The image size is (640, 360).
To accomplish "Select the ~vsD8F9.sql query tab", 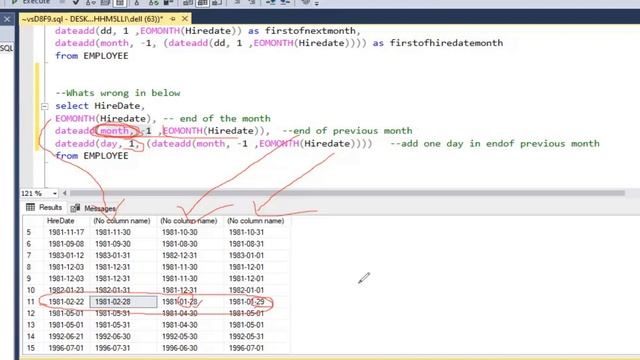I will tap(92, 19).
